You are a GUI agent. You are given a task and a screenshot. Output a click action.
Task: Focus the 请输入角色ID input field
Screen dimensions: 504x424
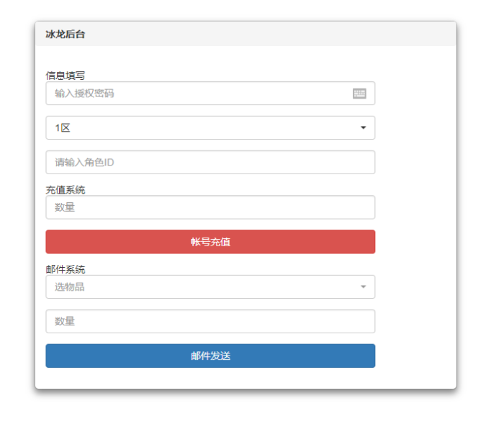[x=210, y=163]
